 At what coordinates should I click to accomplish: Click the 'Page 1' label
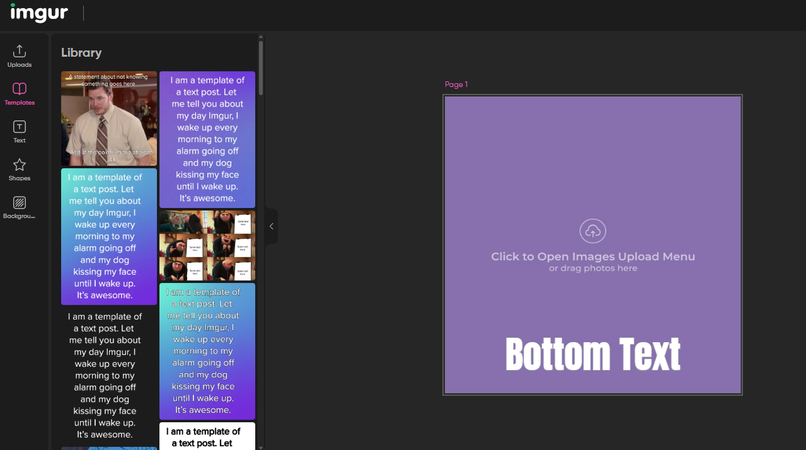click(456, 84)
